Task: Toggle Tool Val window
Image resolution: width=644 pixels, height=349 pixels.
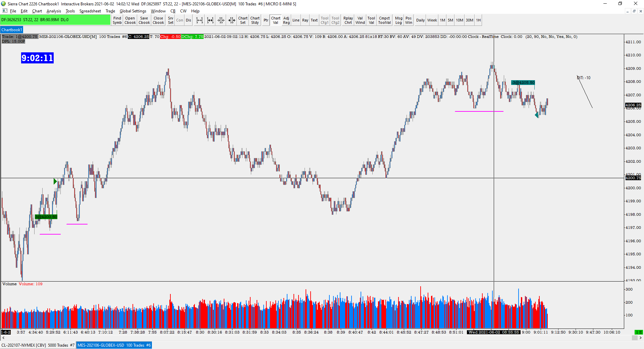Action: (x=371, y=20)
